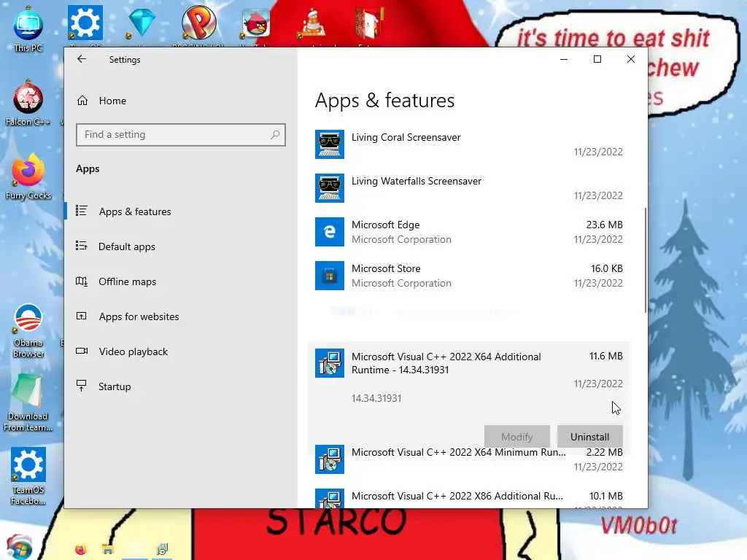Go back with the Settings back arrow

82,59
